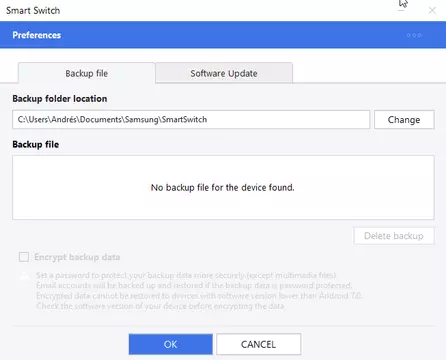Open the three-dot More menu in Preferences header
This screenshot has width=446, height=360.
tap(414, 35)
